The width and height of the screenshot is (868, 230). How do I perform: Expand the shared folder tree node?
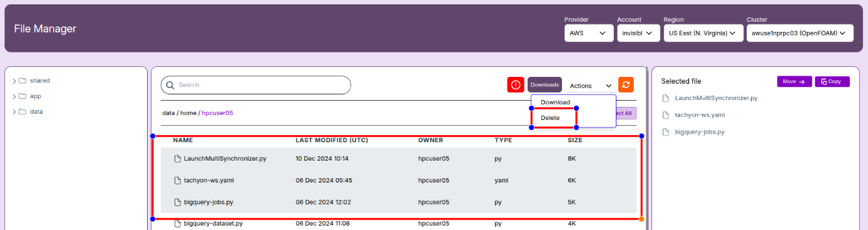[14, 81]
